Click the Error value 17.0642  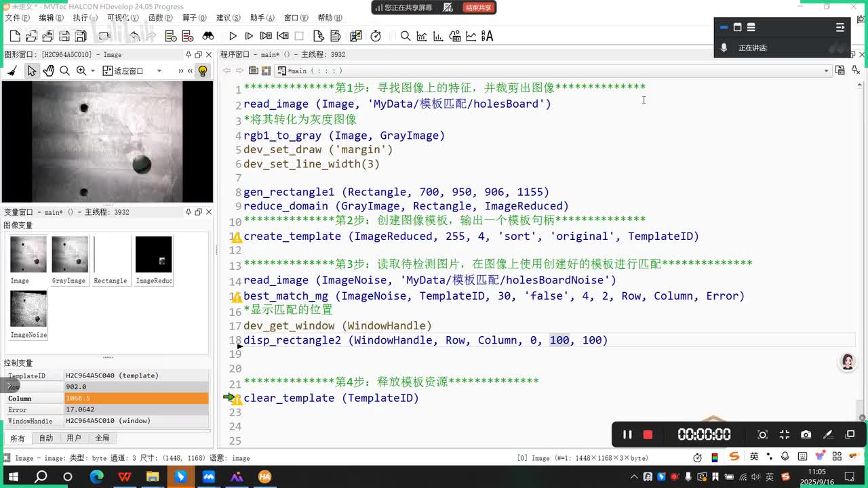[x=136, y=409]
